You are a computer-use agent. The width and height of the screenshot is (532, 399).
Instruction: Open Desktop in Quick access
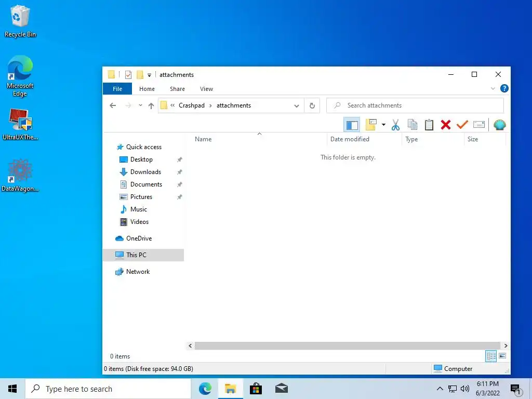pyautogui.click(x=141, y=159)
